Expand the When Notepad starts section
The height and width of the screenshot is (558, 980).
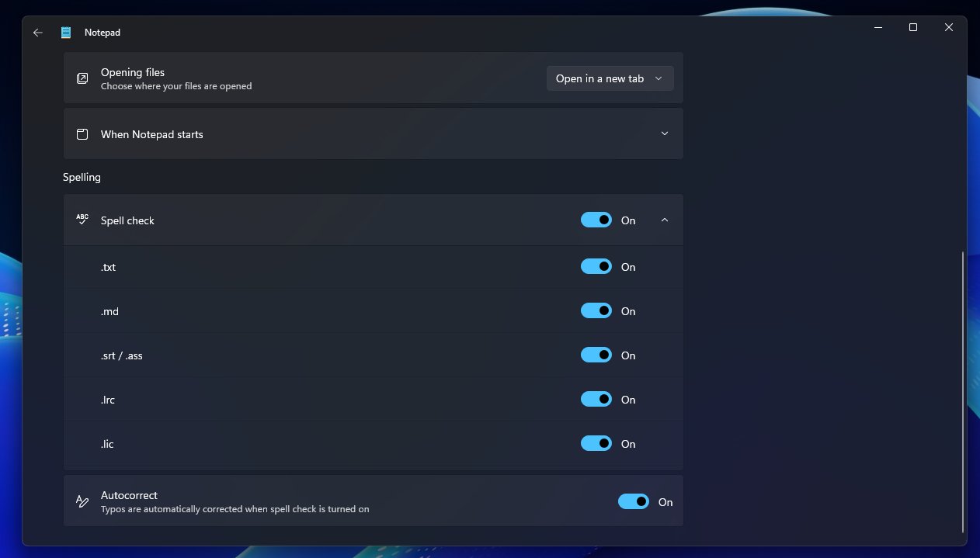tap(665, 133)
